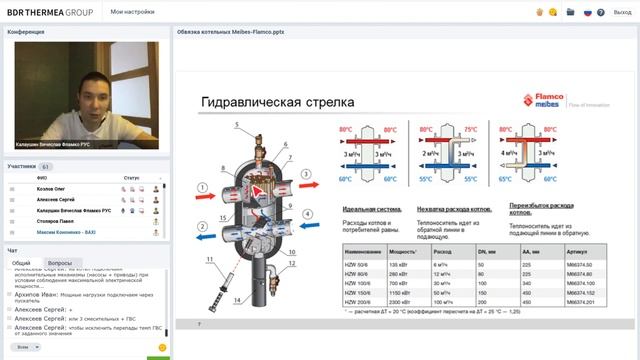Image resolution: width=640 pixels, height=360 pixels.
Task: Click the presenter webcam video
Action: [87, 95]
